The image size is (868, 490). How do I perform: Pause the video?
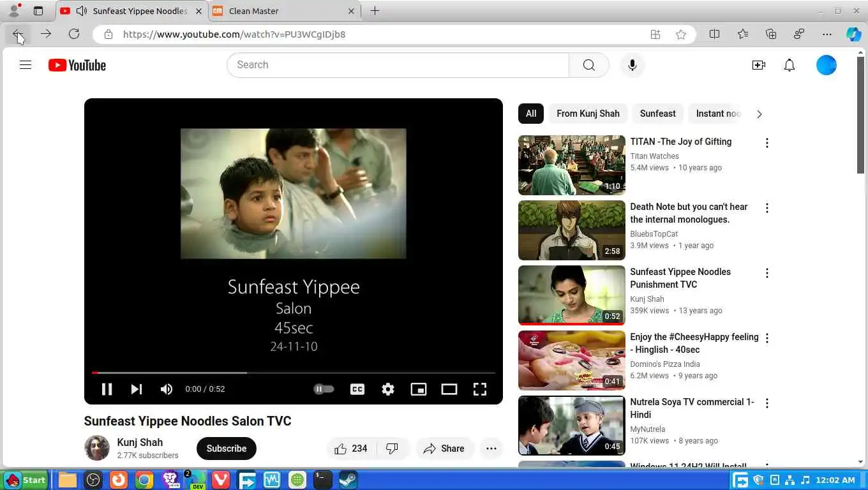107,389
